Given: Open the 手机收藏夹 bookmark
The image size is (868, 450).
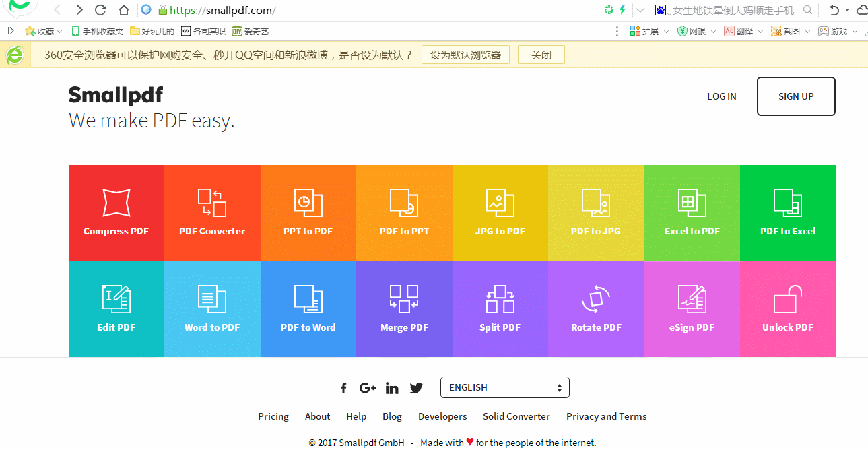Looking at the screenshot, I should [97, 31].
